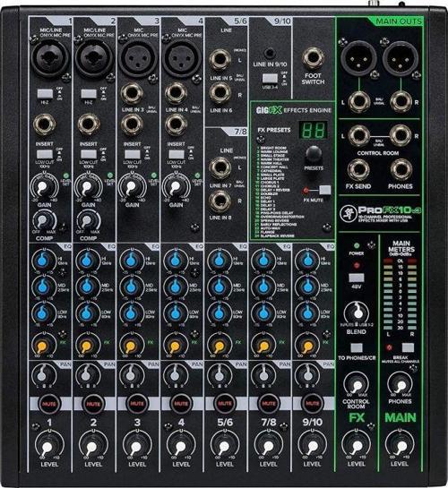Click the channel 7/8 yellow FX send knob
This screenshot has width=448, height=488.
pyautogui.click(x=263, y=345)
